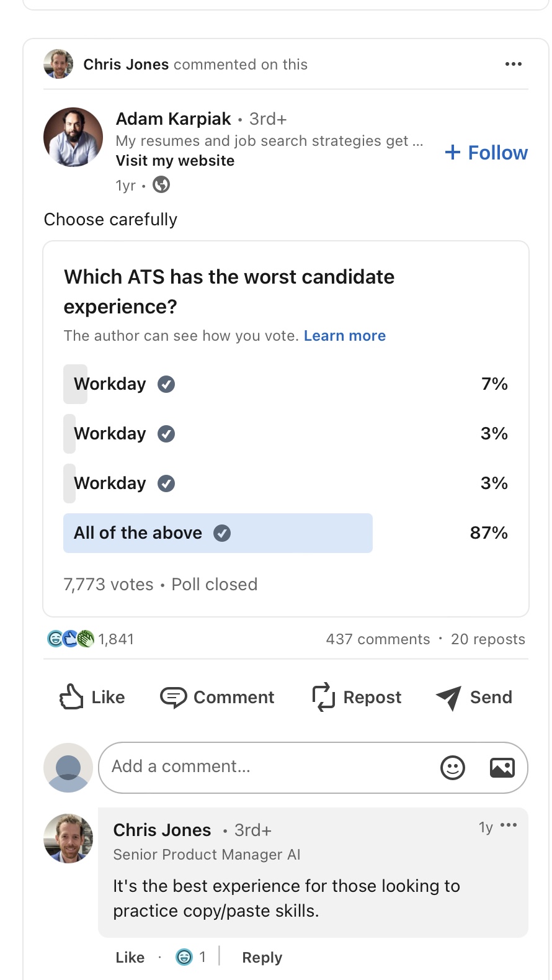Click the globe visibility icon

(x=161, y=185)
